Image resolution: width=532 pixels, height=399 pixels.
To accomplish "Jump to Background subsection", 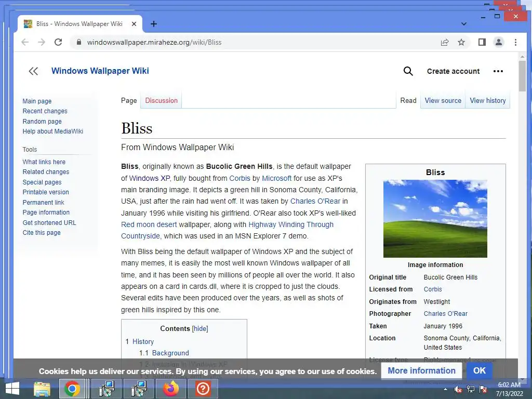I will pyautogui.click(x=170, y=353).
